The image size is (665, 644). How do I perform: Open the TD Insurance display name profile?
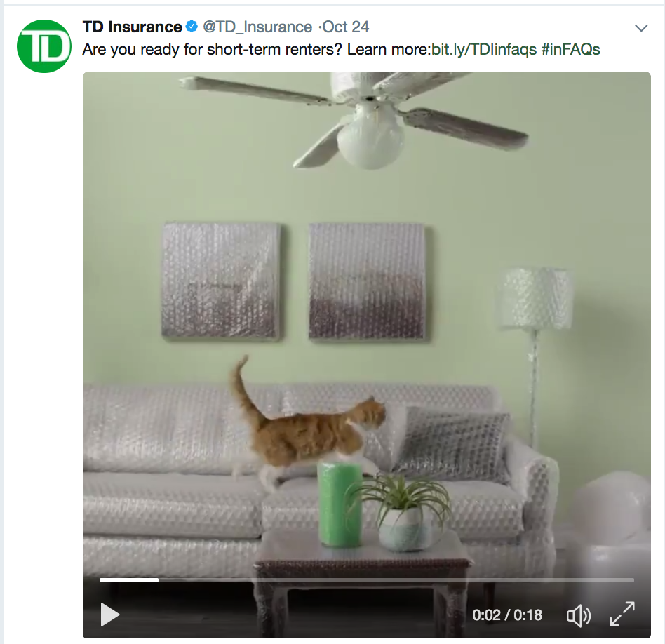[x=133, y=27]
